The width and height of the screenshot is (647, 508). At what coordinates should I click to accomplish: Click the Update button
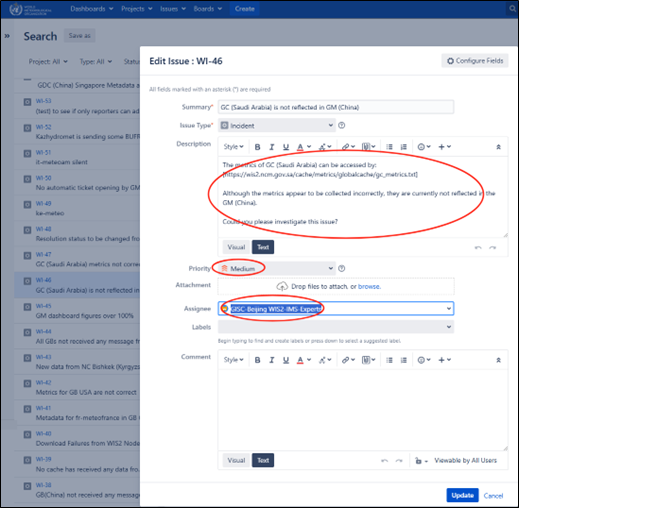[461, 495]
